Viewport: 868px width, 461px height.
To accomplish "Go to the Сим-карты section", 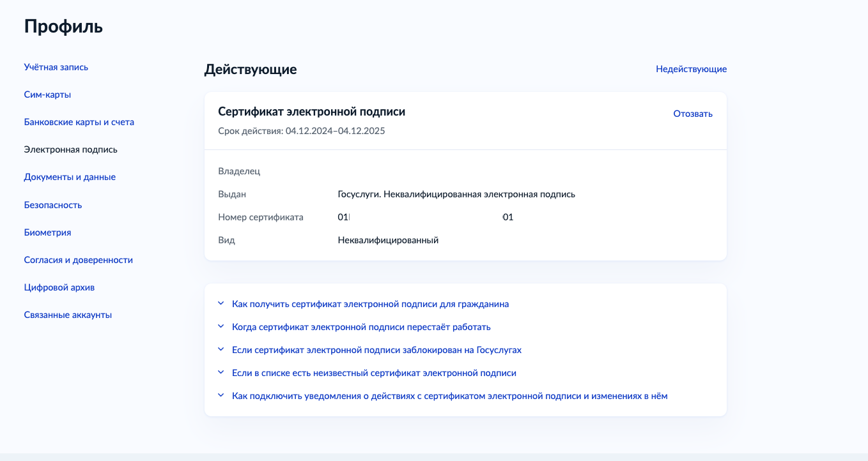I will (x=47, y=94).
